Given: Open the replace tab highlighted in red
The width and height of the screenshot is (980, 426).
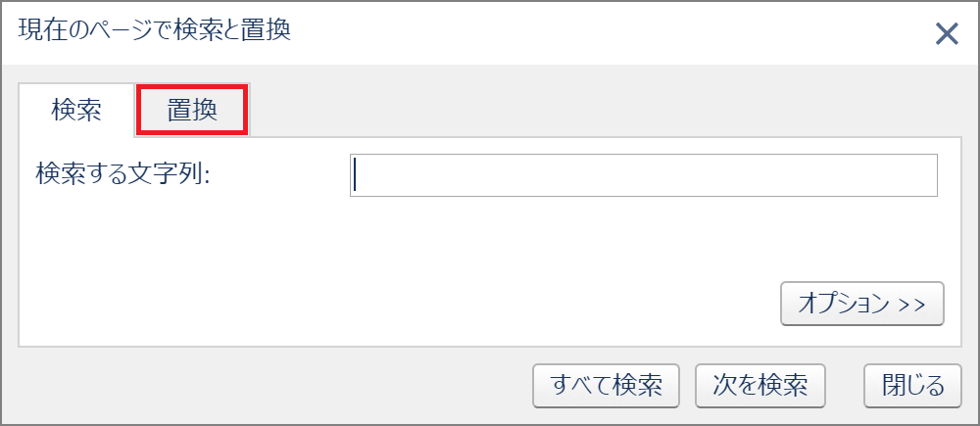Looking at the screenshot, I should [x=192, y=110].
